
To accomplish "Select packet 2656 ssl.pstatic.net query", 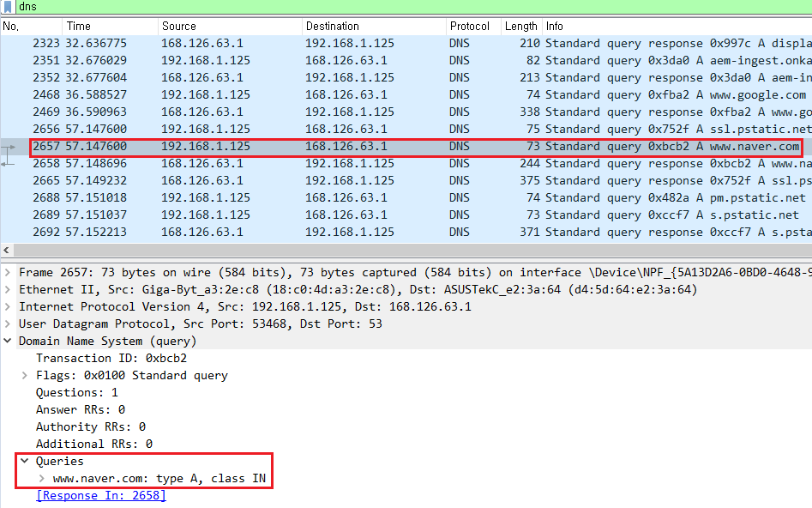I will (x=406, y=129).
